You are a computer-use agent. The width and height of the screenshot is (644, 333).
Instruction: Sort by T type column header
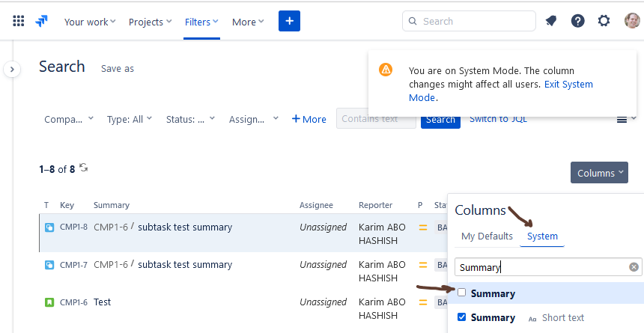tap(46, 205)
